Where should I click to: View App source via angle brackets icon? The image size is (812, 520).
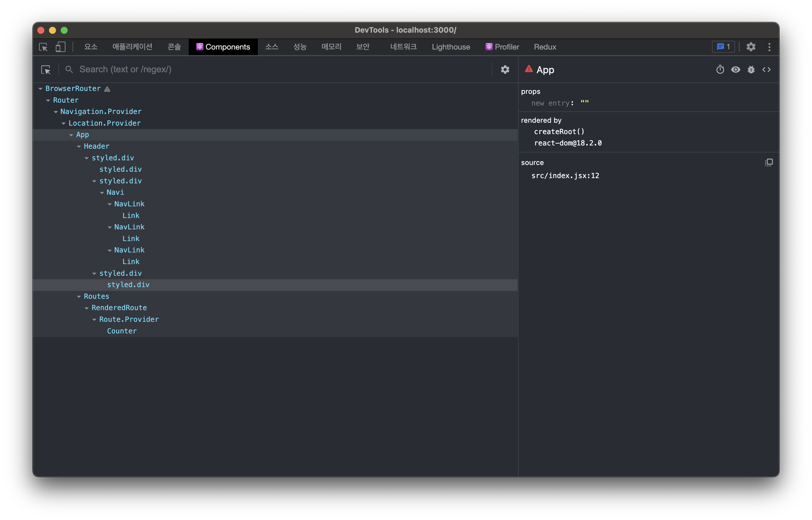[766, 70]
